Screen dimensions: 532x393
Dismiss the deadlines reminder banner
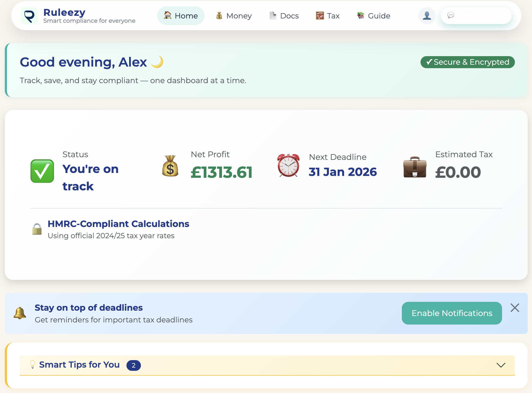(515, 308)
